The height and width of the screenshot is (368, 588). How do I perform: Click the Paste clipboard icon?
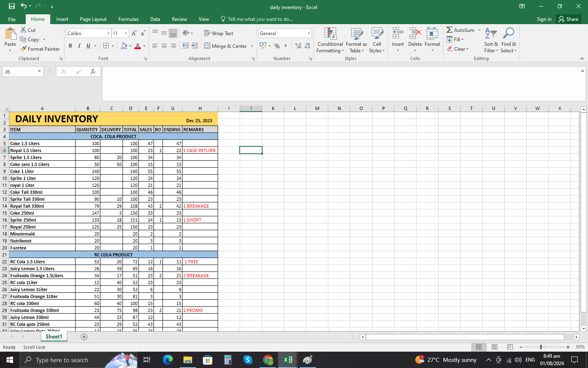point(10,34)
